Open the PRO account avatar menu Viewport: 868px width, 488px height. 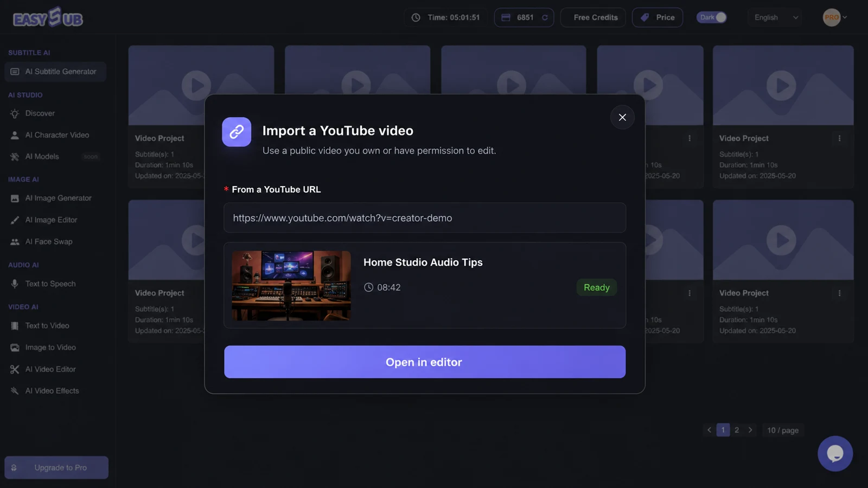[x=834, y=17]
